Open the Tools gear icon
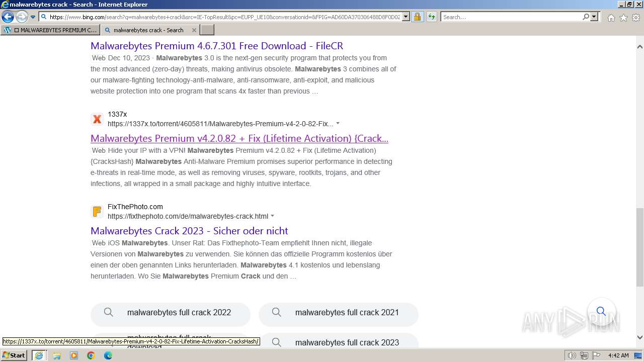This screenshot has height=362, width=644. 636,18
